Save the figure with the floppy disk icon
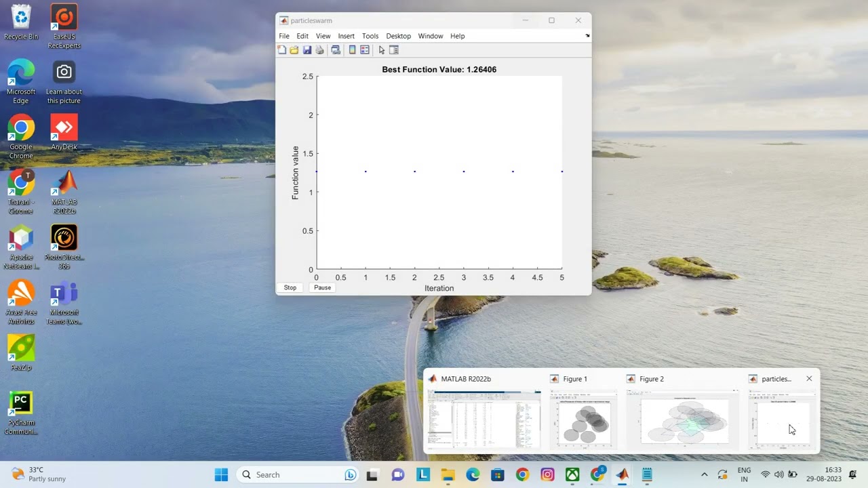 point(307,50)
